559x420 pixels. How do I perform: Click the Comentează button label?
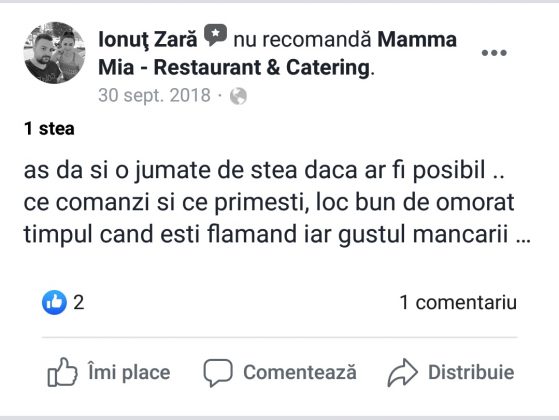coord(300,372)
